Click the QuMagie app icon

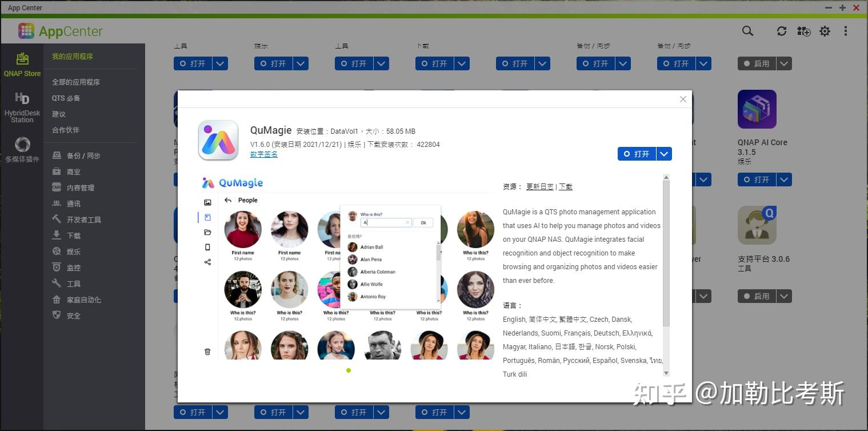pos(218,140)
